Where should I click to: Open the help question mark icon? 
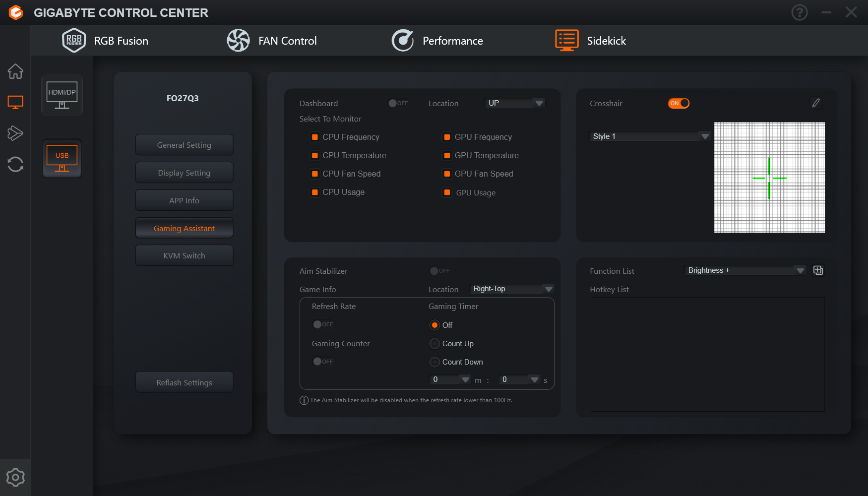[799, 12]
